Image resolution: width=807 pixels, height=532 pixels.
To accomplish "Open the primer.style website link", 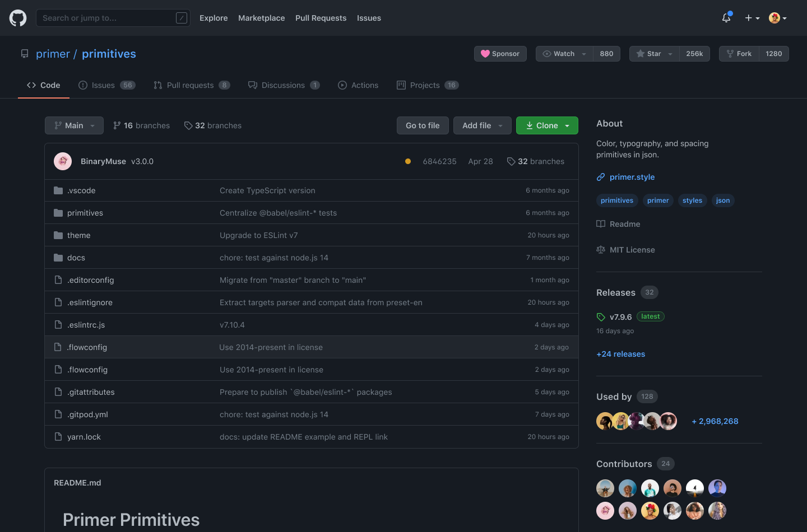I will pyautogui.click(x=632, y=177).
